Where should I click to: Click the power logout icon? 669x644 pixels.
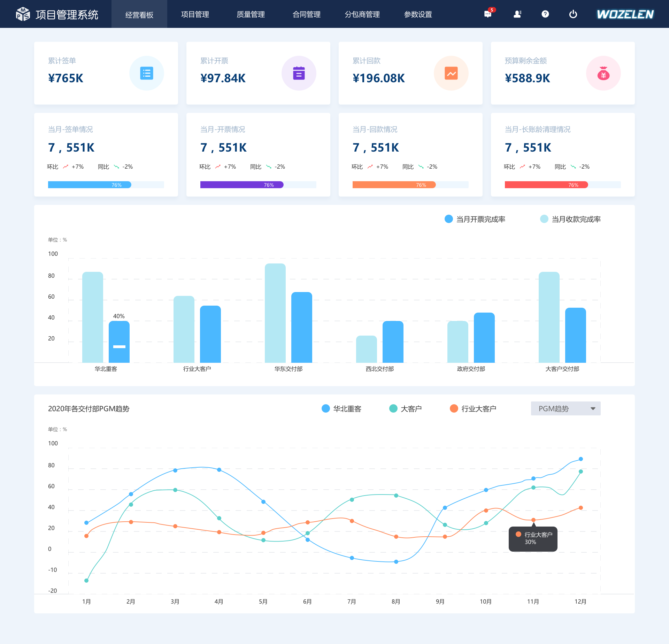click(x=573, y=14)
